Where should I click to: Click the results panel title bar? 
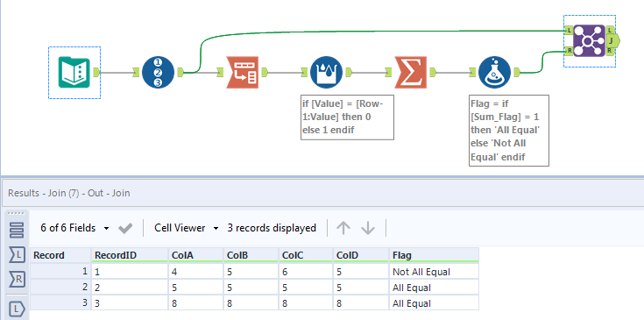322,193
